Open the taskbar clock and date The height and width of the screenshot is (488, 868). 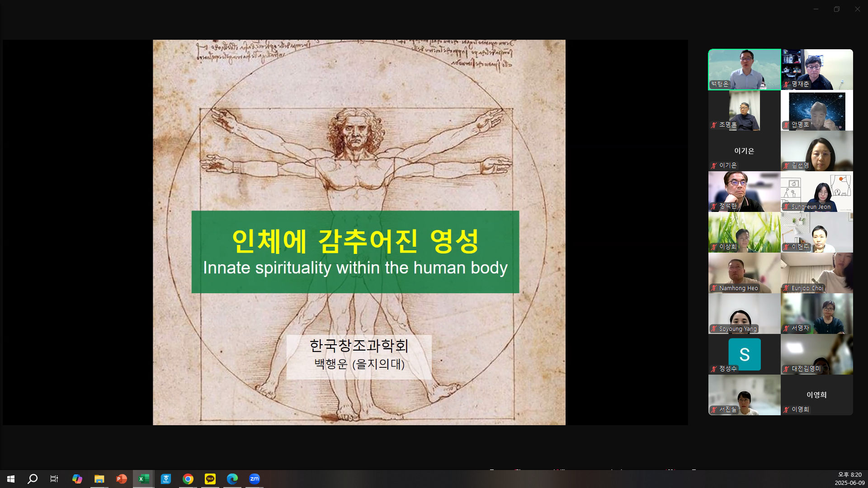(849, 479)
